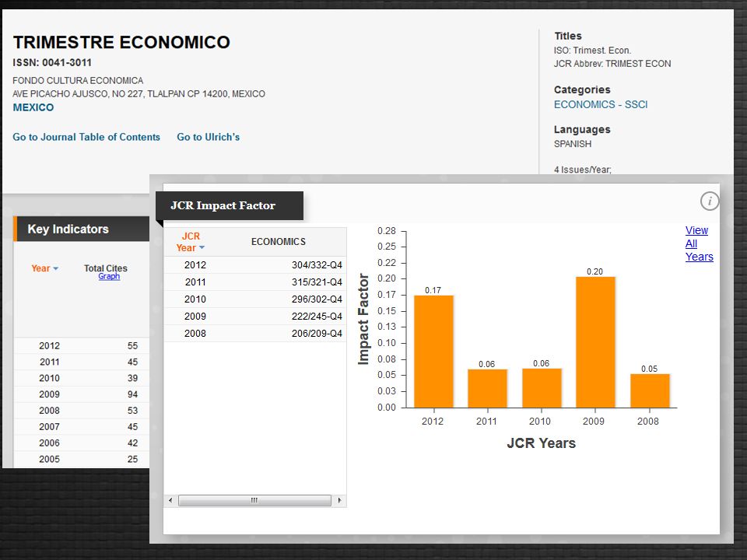Click the 4 Issues/Year text
This screenshot has height=560, width=747.
[x=583, y=170]
